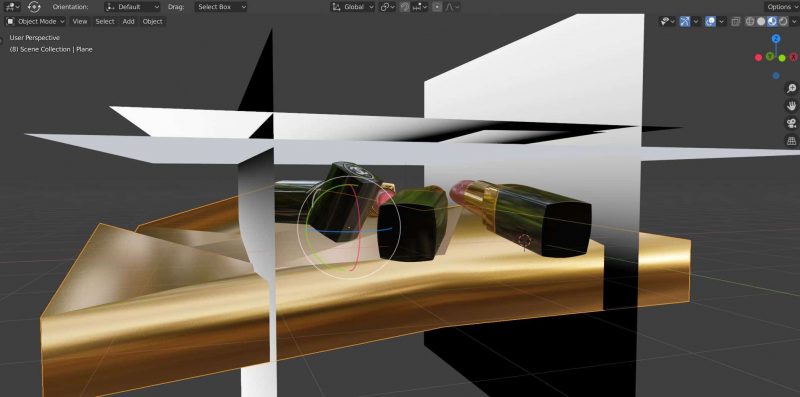Click the pan view hand icon

click(x=791, y=106)
